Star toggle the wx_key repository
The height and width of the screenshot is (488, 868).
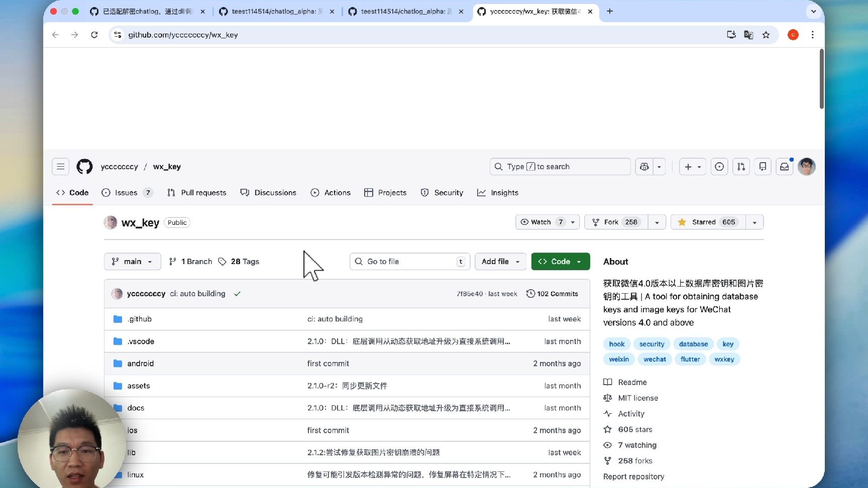point(709,222)
